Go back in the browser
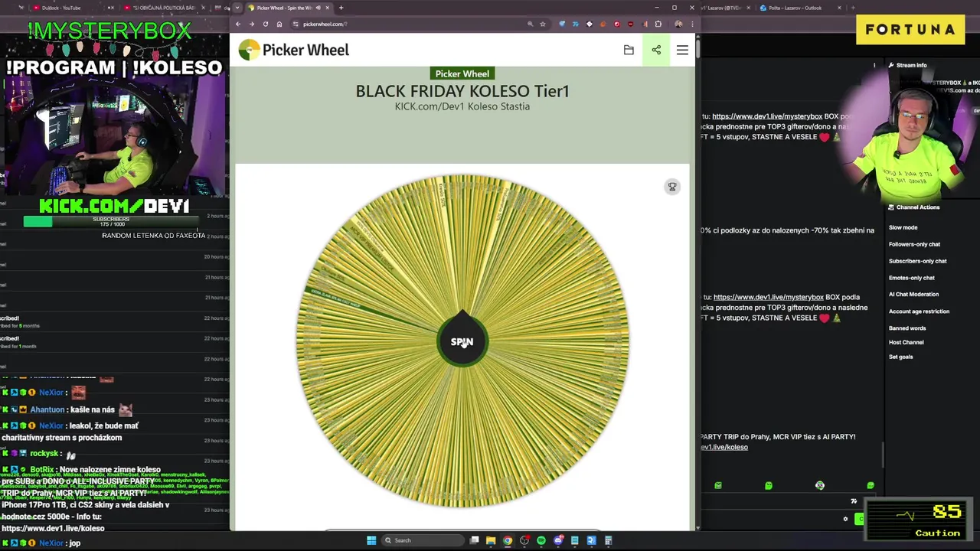 237,24
